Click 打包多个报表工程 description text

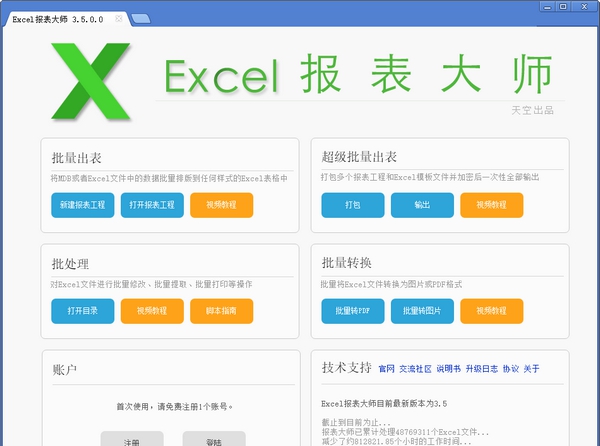(x=430, y=177)
